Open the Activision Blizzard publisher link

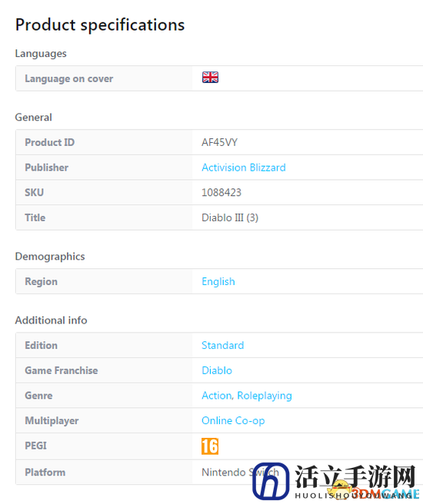pyautogui.click(x=244, y=167)
